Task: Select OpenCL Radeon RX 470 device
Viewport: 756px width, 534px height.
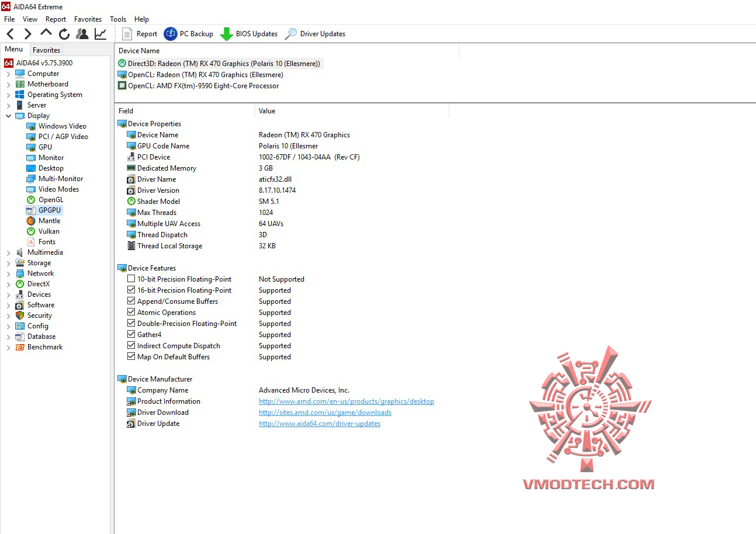Action: 200,75
